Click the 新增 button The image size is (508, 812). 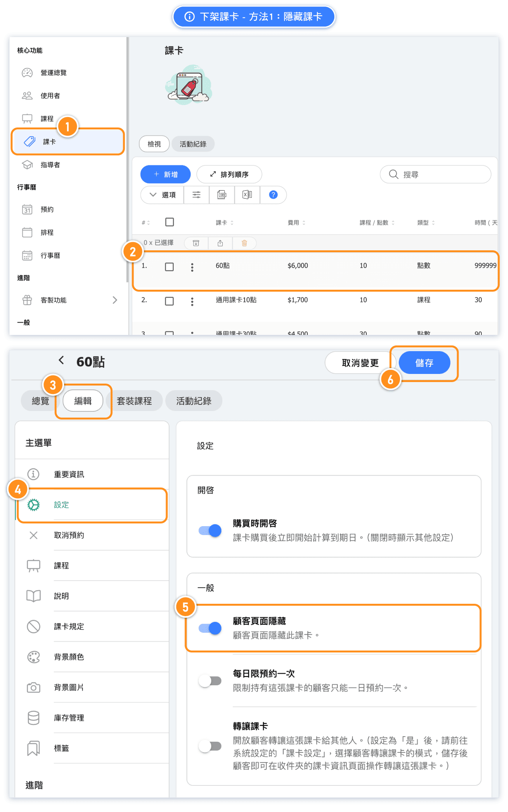[165, 174]
